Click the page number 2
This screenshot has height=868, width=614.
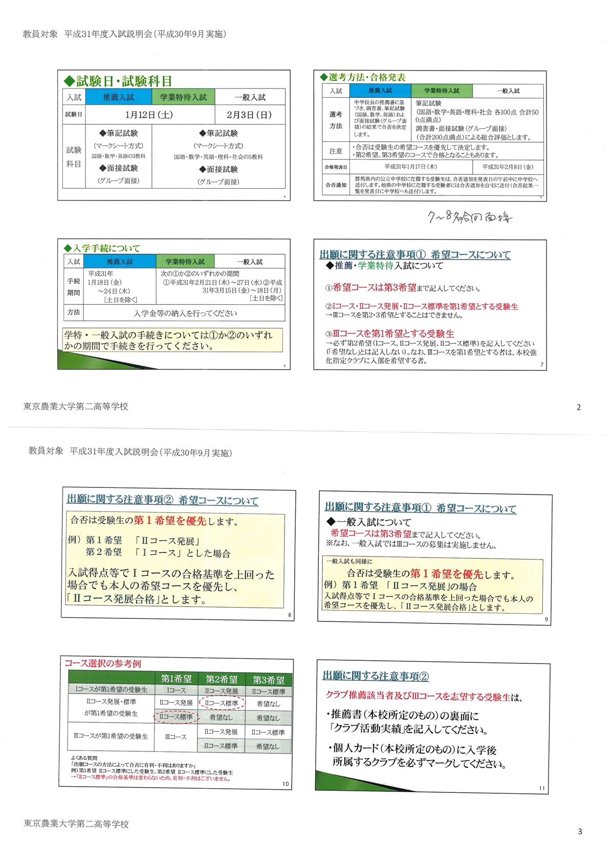click(579, 408)
